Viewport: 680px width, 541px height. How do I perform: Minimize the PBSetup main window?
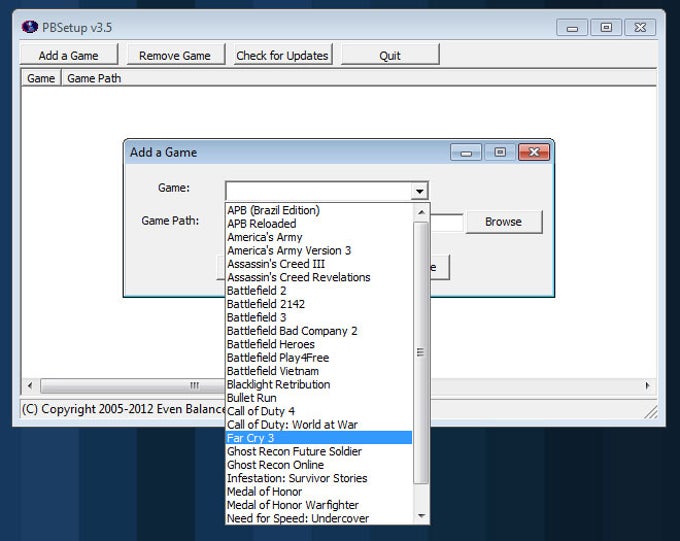point(572,28)
